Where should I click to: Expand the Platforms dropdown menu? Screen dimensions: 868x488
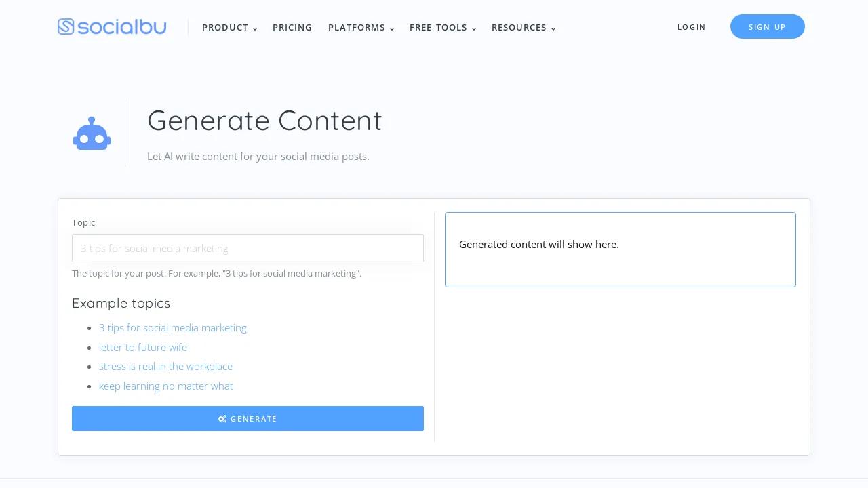(x=361, y=28)
